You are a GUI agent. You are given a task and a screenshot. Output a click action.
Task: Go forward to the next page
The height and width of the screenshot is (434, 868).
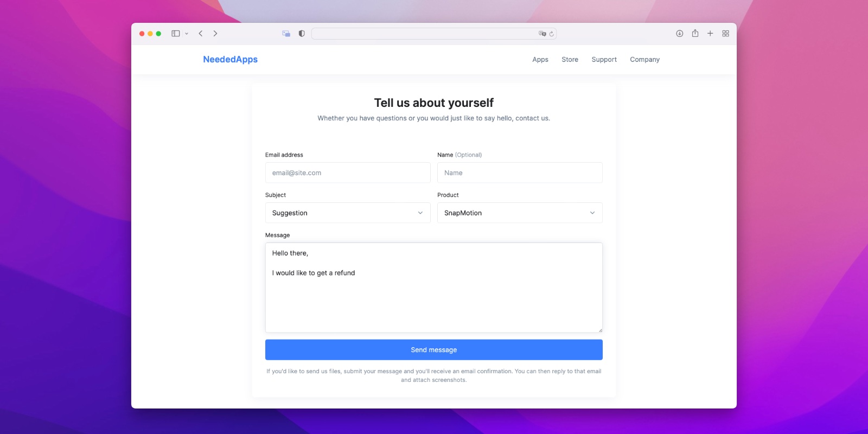[215, 34]
